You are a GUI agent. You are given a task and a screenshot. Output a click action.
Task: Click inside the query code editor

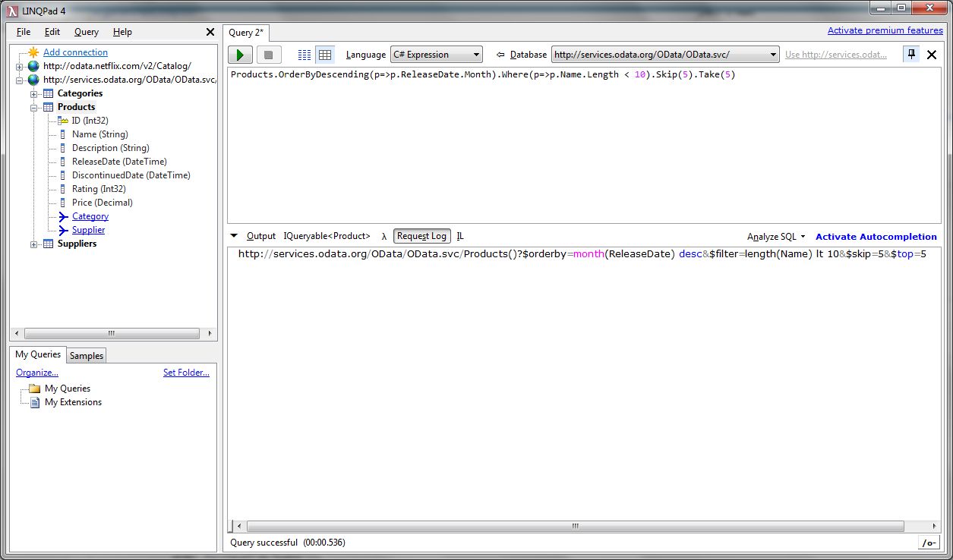point(583,146)
